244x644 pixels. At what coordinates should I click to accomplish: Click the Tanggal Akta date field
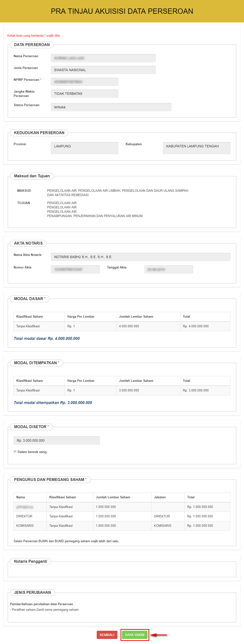(169, 269)
